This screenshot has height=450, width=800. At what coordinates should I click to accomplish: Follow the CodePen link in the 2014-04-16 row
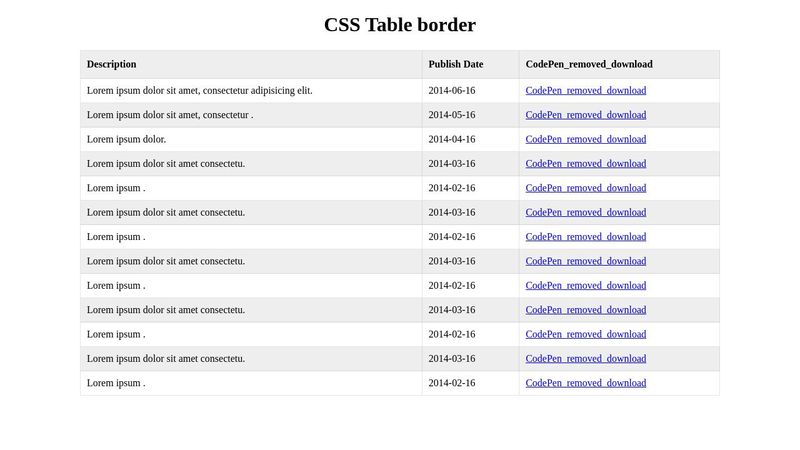[x=585, y=139]
